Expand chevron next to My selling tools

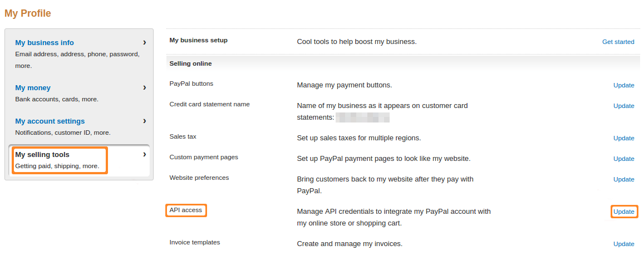(145, 154)
